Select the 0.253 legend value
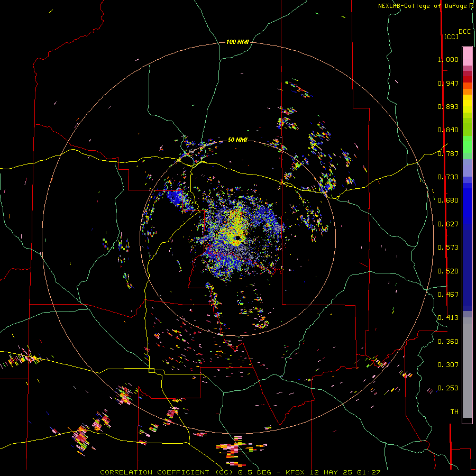 448,388
